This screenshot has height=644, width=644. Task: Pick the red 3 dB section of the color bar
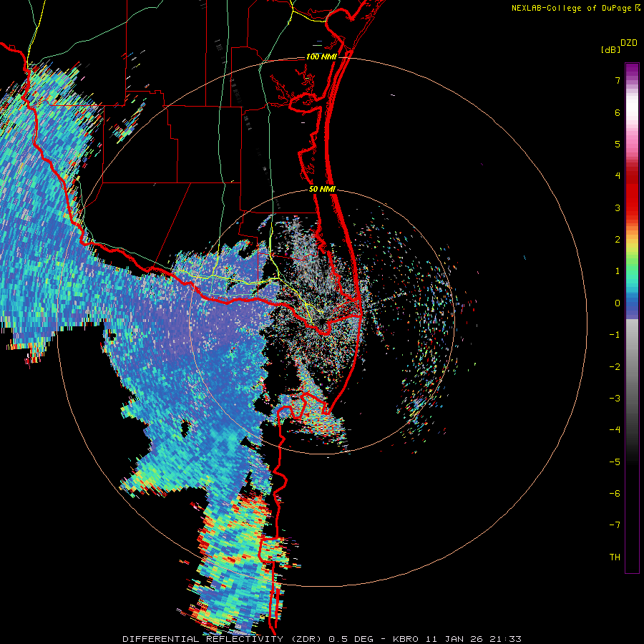pos(632,208)
